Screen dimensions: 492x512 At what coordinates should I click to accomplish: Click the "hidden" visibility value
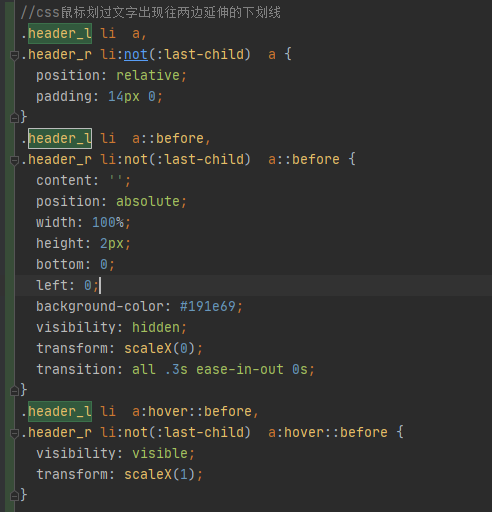coord(156,327)
